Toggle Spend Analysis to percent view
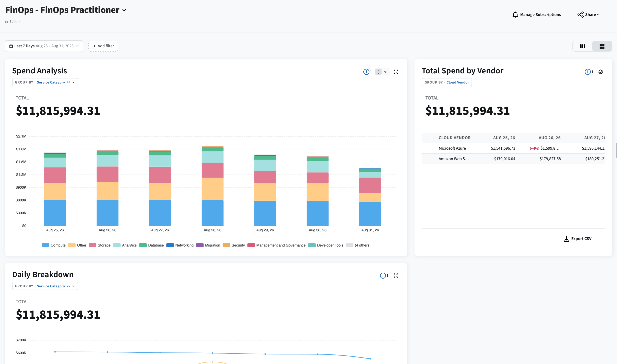This screenshot has height=364, width=617. pyautogui.click(x=386, y=72)
